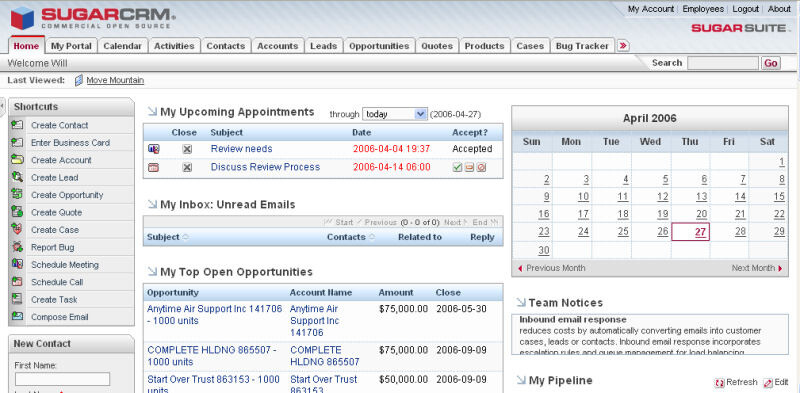
Task: Click the Create Task shortcut icon
Action: click(17, 299)
